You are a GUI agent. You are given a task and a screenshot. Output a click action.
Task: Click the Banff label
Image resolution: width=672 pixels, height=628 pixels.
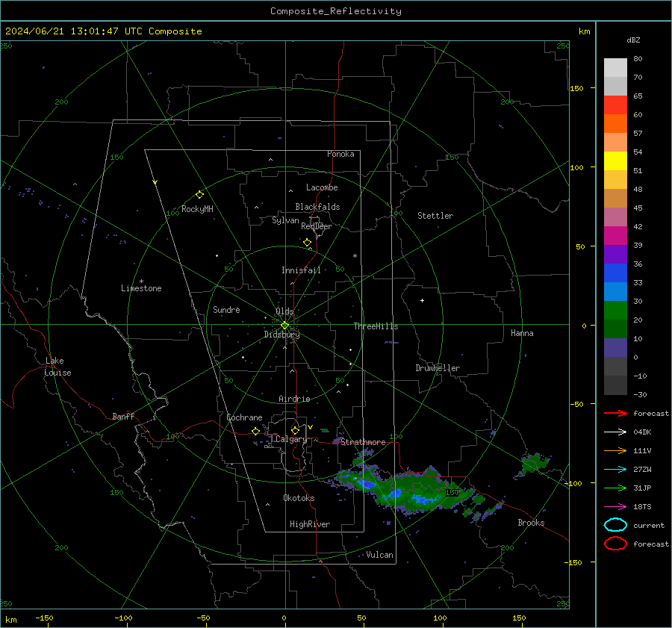pos(123,417)
